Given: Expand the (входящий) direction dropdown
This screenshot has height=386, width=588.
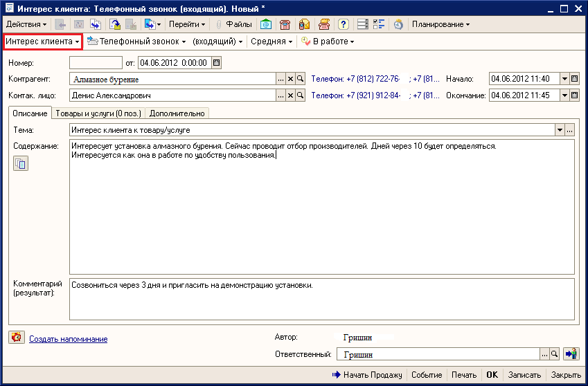Looking at the screenshot, I should pyautogui.click(x=217, y=42).
